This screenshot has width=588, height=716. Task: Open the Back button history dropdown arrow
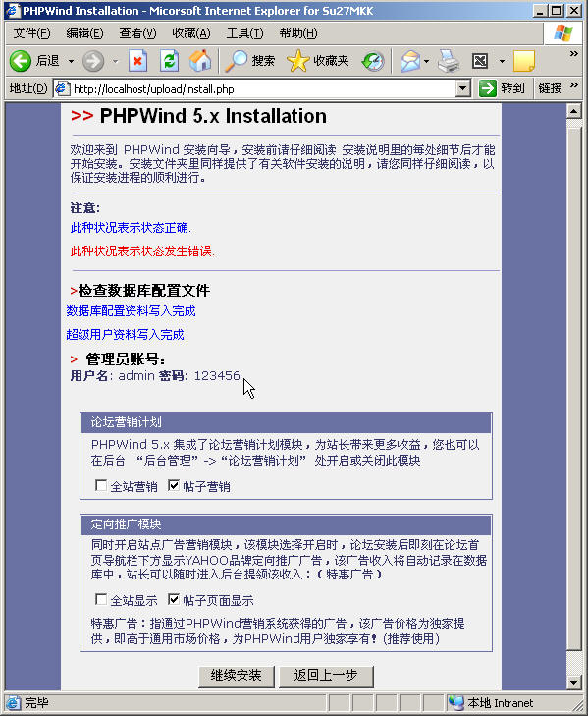tap(71, 61)
